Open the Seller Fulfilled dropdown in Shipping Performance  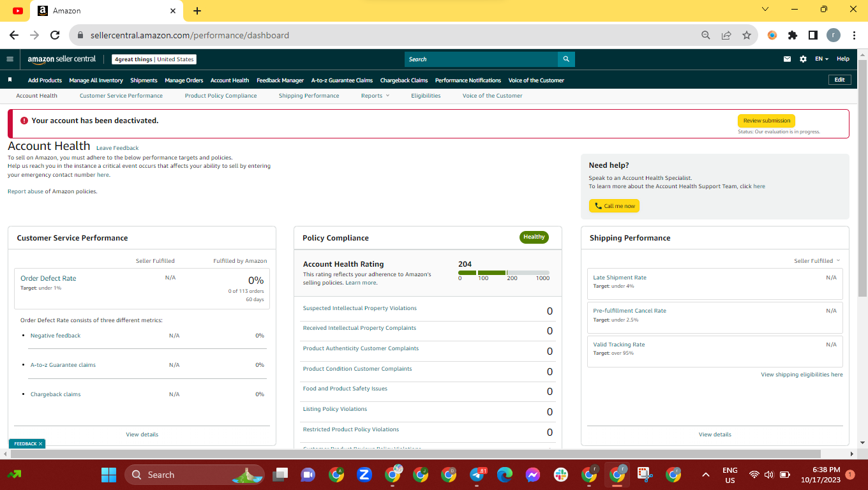(x=817, y=261)
